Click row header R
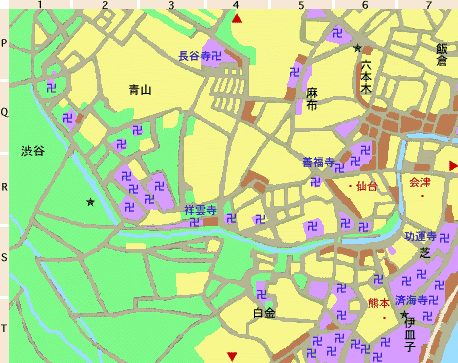 click(4, 187)
